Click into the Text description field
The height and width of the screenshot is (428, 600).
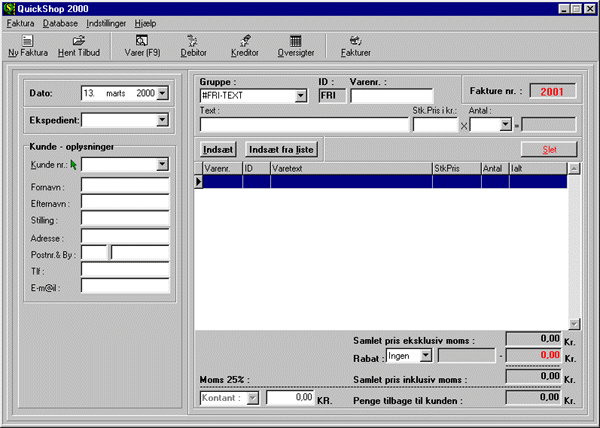304,125
